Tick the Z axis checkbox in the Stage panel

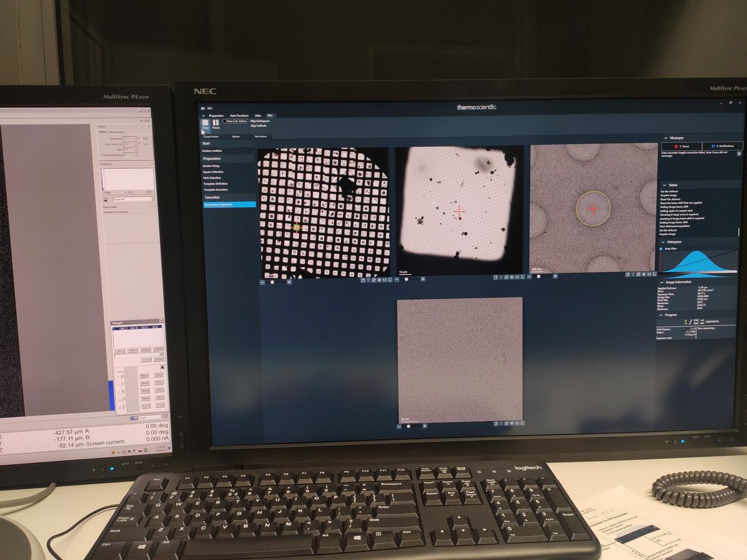pyautogui.click(x=123, y=392)
